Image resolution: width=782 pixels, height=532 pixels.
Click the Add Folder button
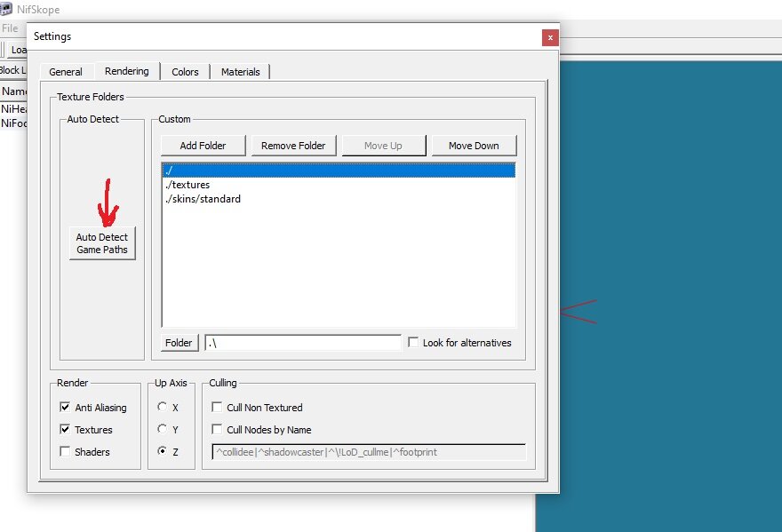[x=203, y=146]
